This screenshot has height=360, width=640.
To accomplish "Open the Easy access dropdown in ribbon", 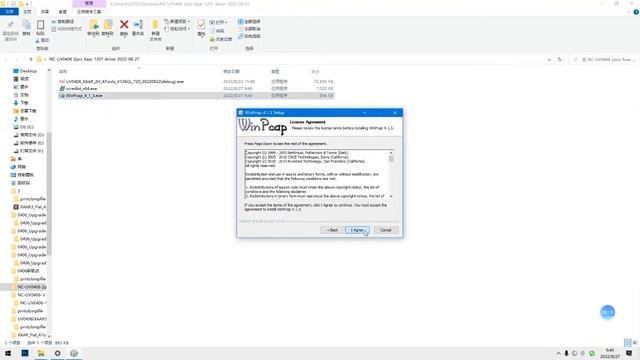I will point(177,29).
